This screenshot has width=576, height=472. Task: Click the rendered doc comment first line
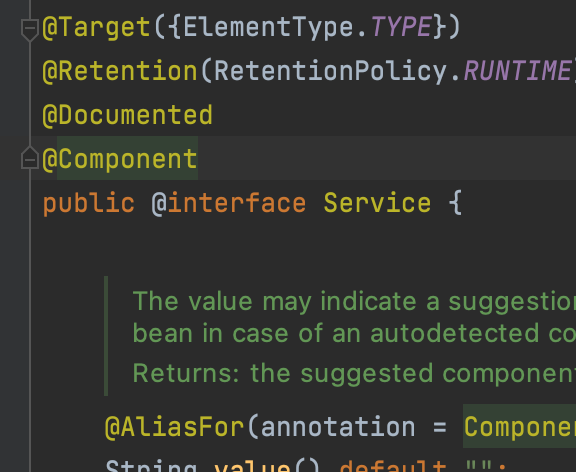354,302
